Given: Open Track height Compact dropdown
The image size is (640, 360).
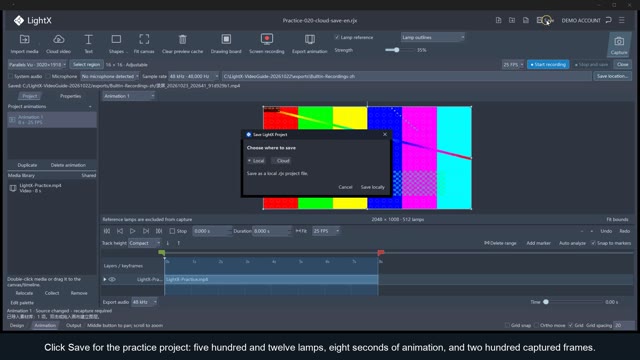Looking at the screenshot, I should click(144, 243).
